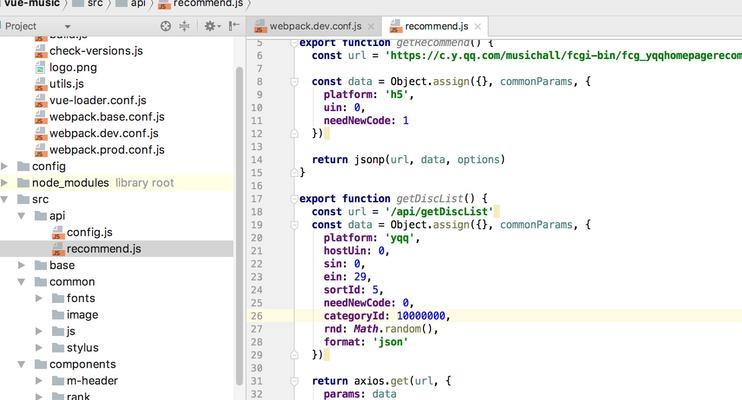Click the api folder icon

coord(41,216)
